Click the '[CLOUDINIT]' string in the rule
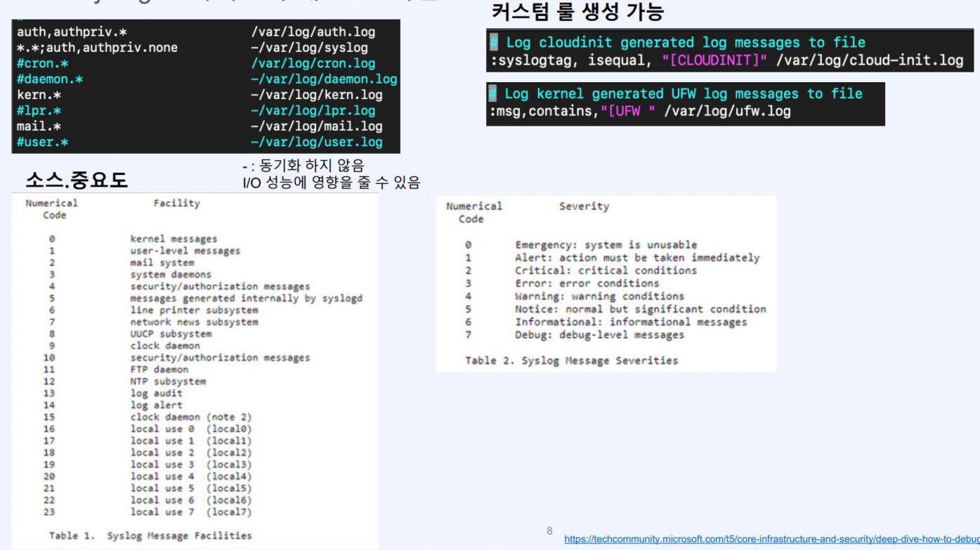The image size is (980, 550). tap(715, 60)
